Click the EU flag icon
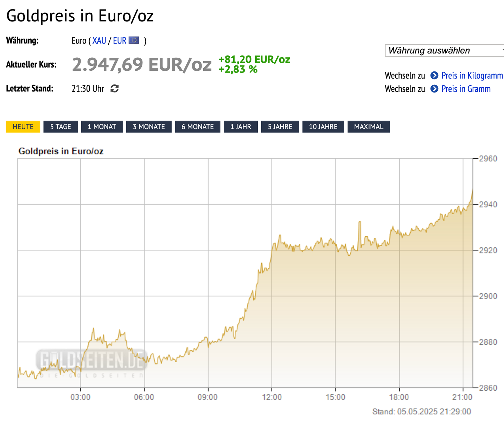This screenshot has width=504, height=422. [134, 40]
